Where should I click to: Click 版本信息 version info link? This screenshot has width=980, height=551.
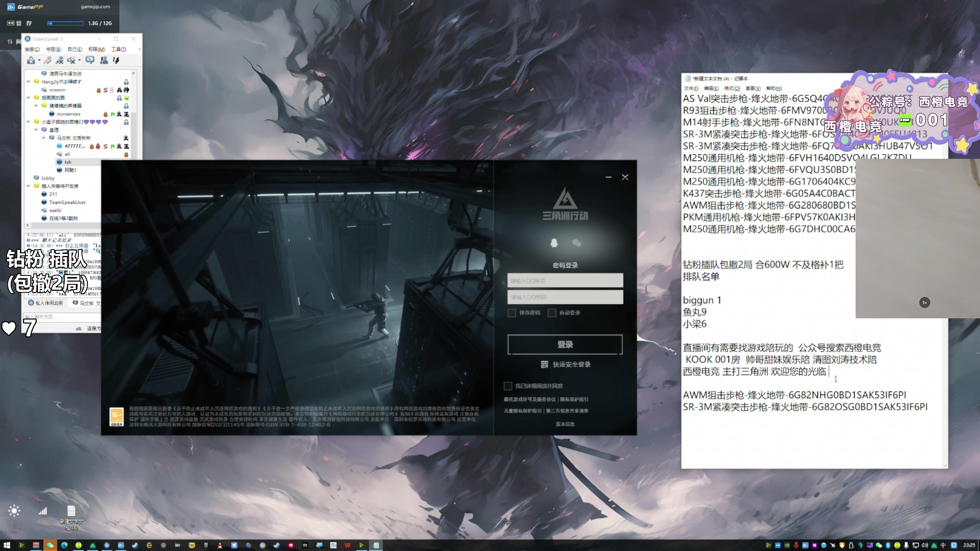point(565,424)
